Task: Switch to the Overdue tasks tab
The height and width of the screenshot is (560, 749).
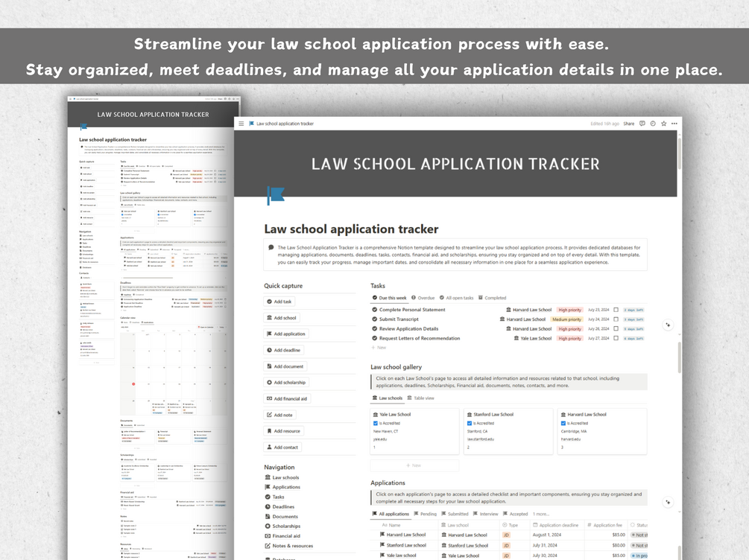Action: 423,298
